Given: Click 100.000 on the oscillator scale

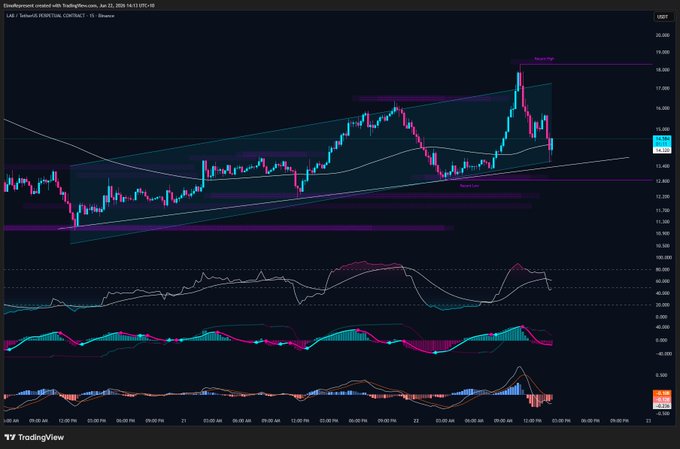Looking at the screenshot, I should pyautogui.click(x=662, y=258).
